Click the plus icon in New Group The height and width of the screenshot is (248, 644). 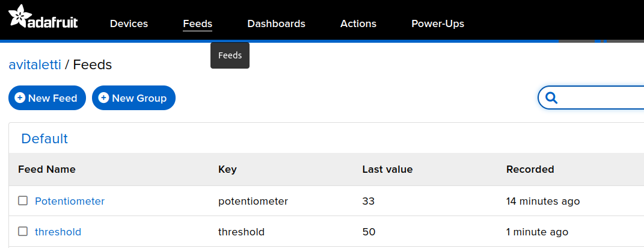tap(103, 98)
